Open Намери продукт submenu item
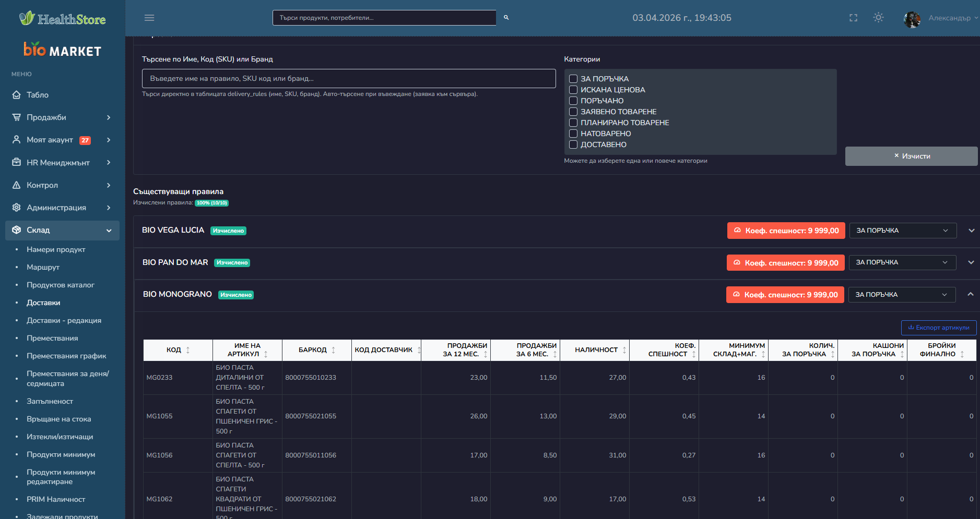Image resolution: width=980 pixels, height=519 pixels. 56,249
